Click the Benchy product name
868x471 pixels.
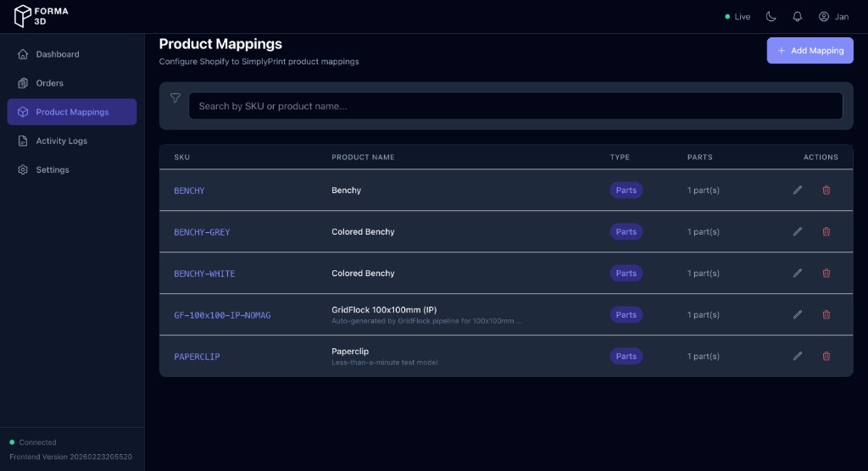pos(346,190)
